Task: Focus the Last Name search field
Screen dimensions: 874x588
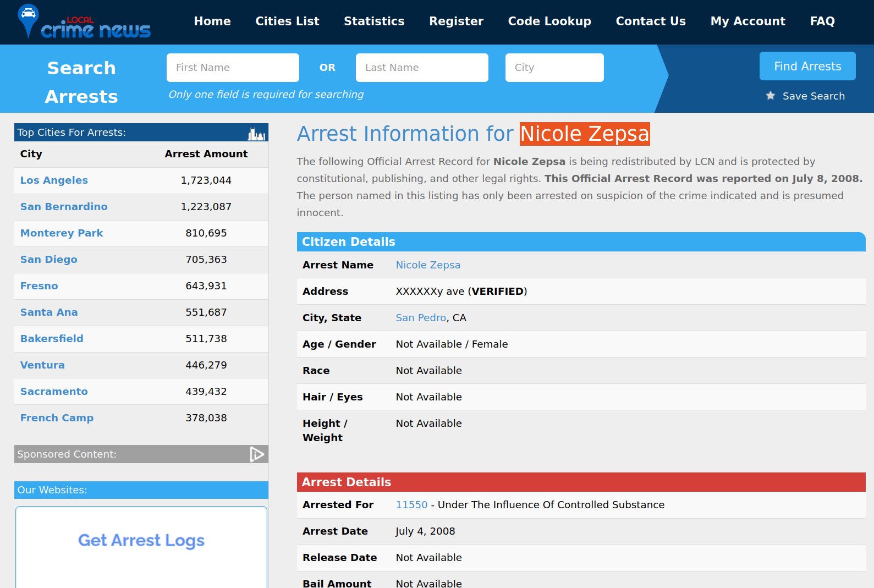Action: pos(422,68)
